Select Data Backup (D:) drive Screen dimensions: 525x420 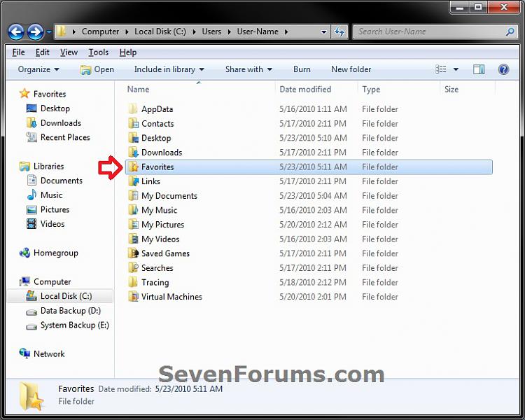tap(63, 311)
